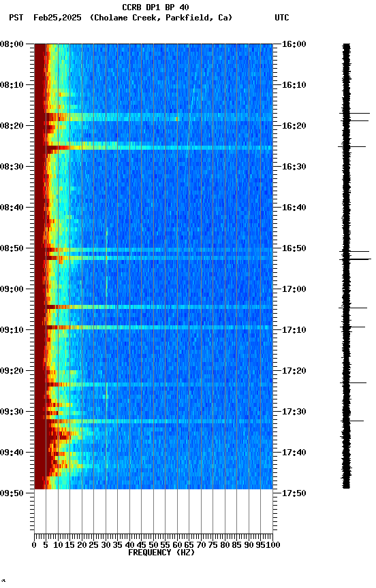Click the "UTC" timezone label
This screenshot has height=588, width=376.
(282, 18)
